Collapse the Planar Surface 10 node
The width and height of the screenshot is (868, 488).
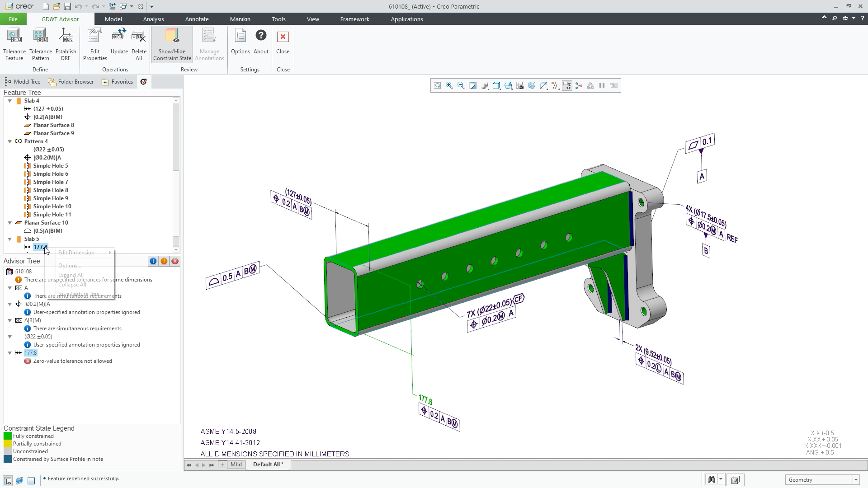pyautogui.click(x=10, y=223)
